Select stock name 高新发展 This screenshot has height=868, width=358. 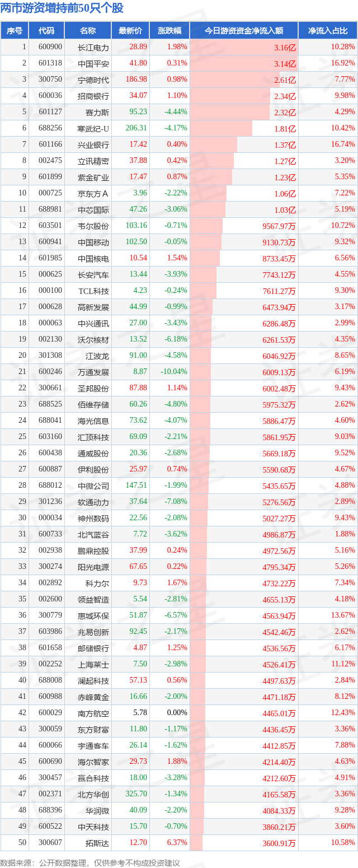[94, 307]
